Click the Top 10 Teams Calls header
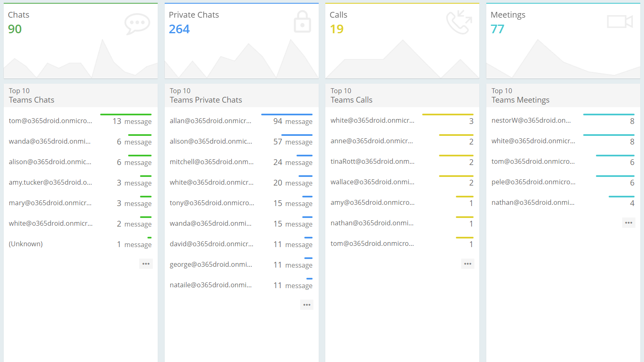644x362 pixels. [x=352, y=96]
